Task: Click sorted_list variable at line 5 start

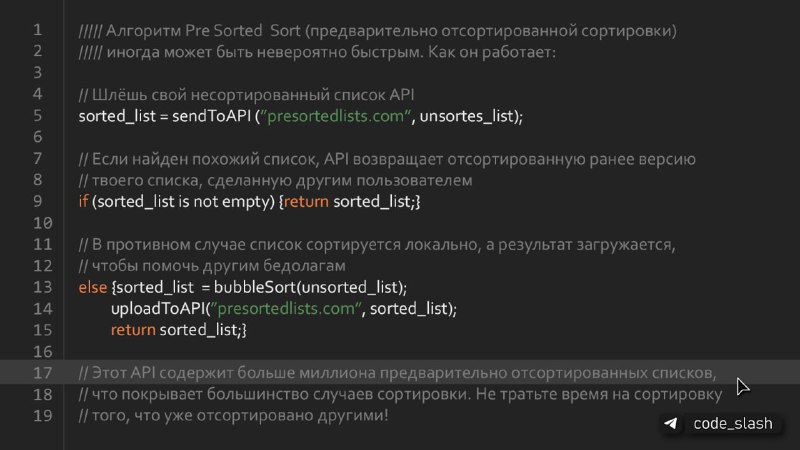Action: [x=117, y=116]
